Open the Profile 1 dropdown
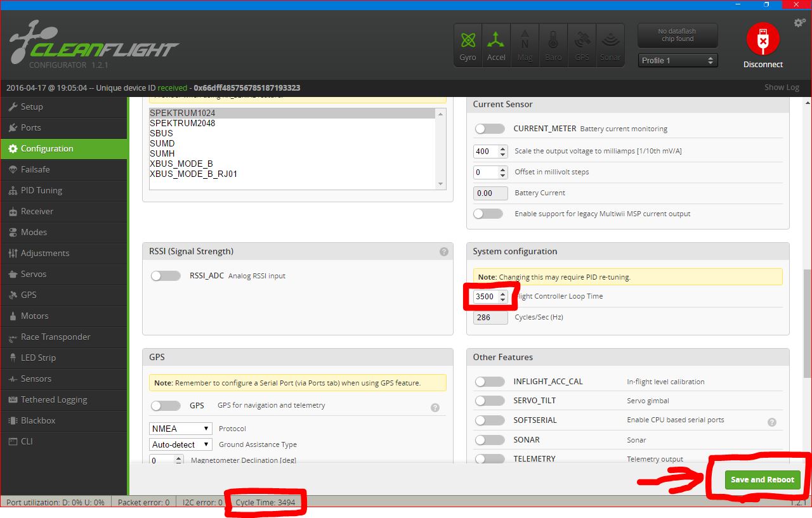This screenshot has width=812, height=518. [x=678, y=60]
